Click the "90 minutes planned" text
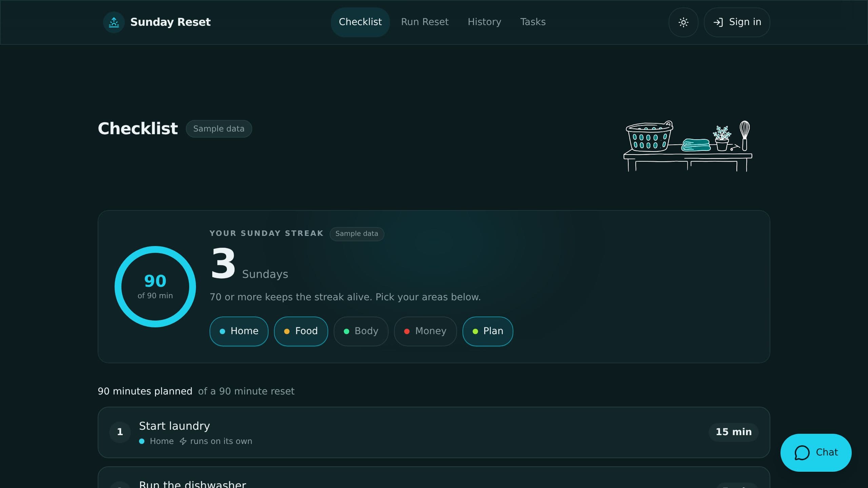Viewport: 868px width, 488px height. (145, 391)
